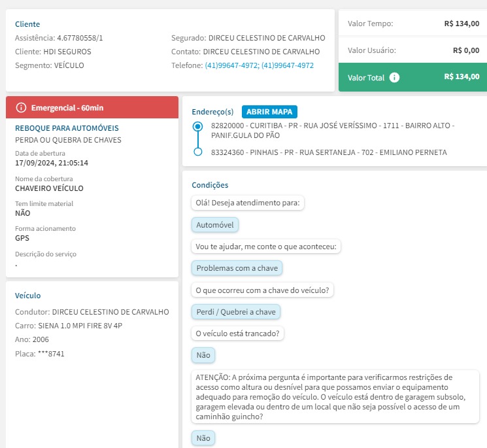Choose the 'Perdi / Quebrei a chave' chip
The width and height of the screenshot is (487, 448).
[x=236, y=312]
